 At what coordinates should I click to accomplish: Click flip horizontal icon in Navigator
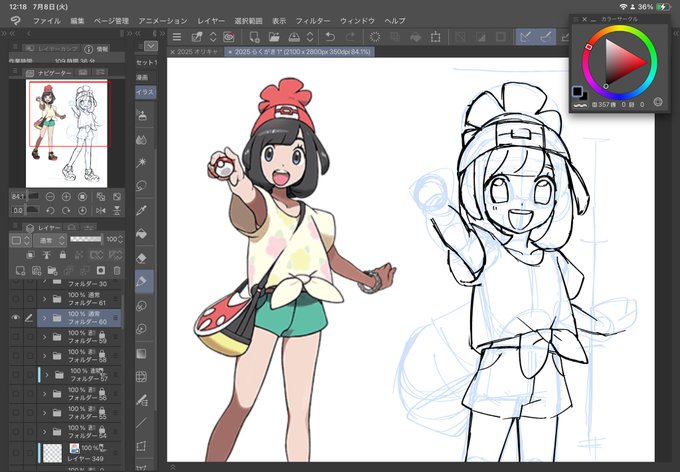(101, 211)
